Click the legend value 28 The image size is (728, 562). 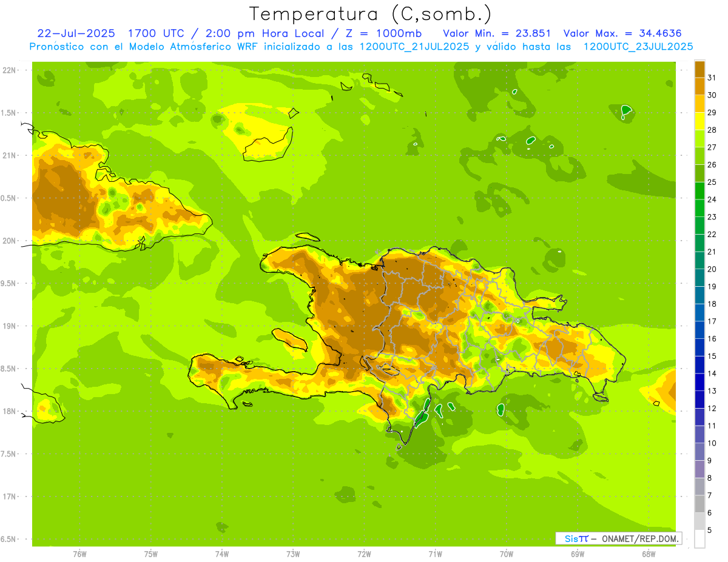pos(712,129)
